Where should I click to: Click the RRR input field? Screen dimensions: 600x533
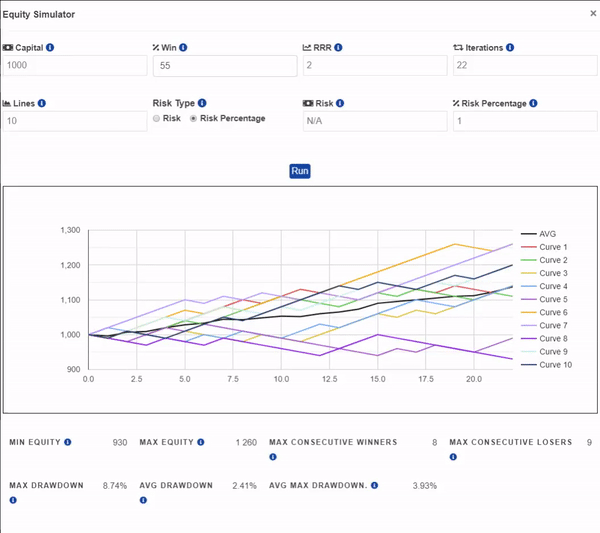pyautogui.click(x=375, y=66)
